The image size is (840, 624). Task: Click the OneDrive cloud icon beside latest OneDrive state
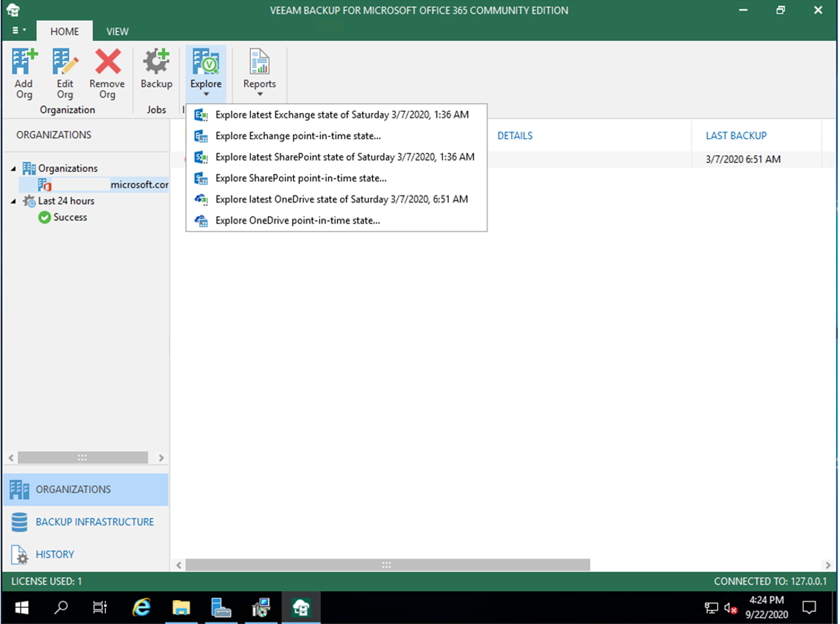point(201,200)
